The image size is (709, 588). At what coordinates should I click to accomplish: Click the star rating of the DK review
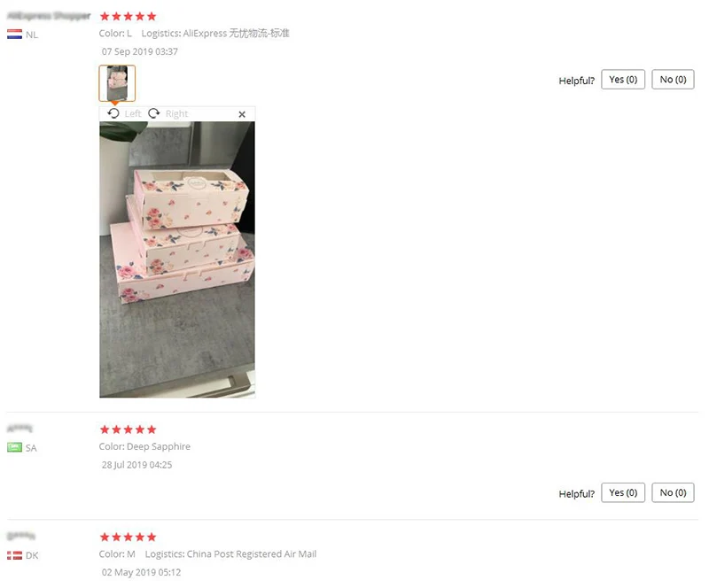128,537
